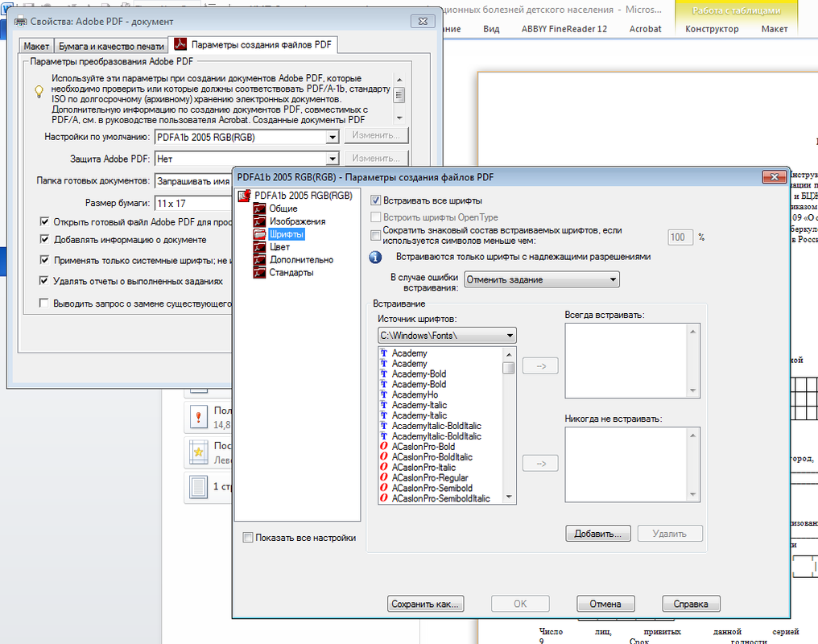Click the lightbulb hint icon in the properties dialog
The width and height of the screenshot is (818, 644).
pos(39,92)
